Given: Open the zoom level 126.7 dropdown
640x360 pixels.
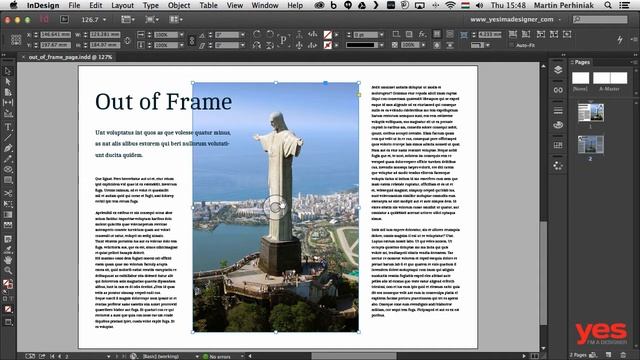Looking at the screenshot, I should click(104, 20).
